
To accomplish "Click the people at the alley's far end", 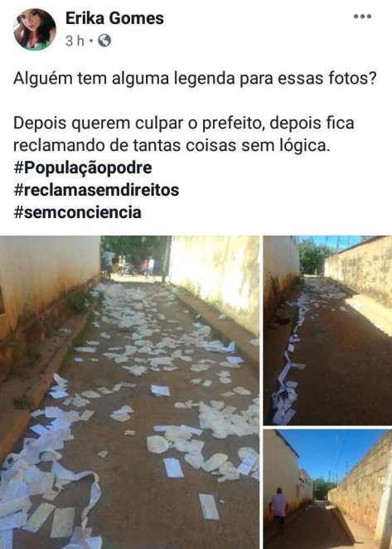I will pyautogui.click(x=129, y=265).
